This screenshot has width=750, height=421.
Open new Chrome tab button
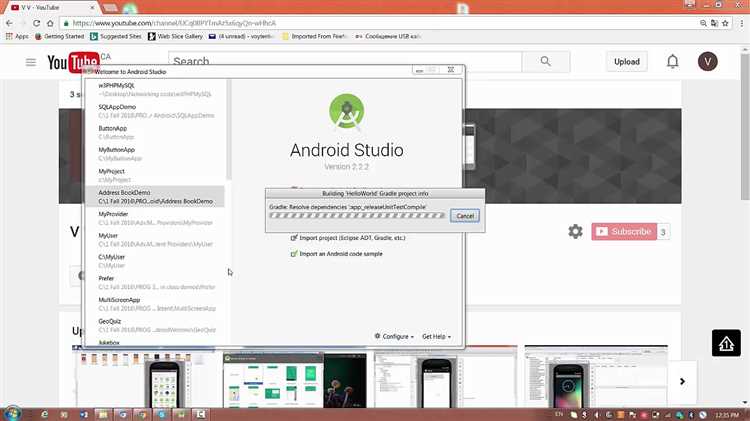pos(110,8)
